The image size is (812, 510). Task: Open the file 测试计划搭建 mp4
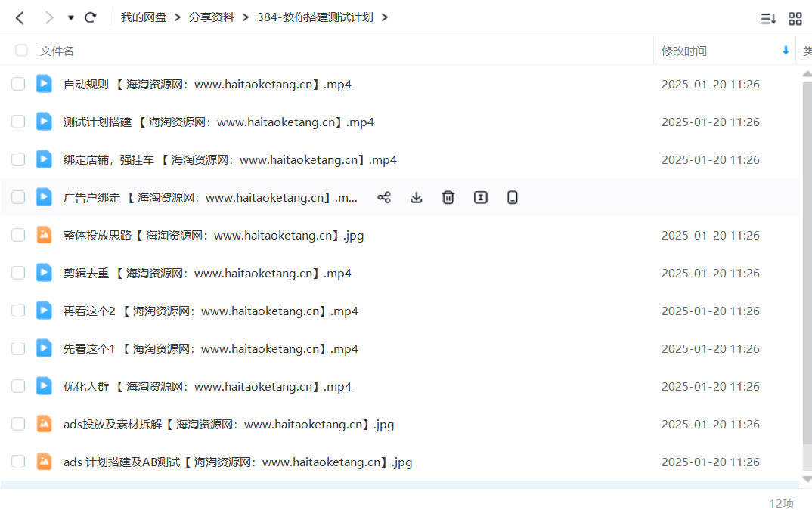(218, 122)
